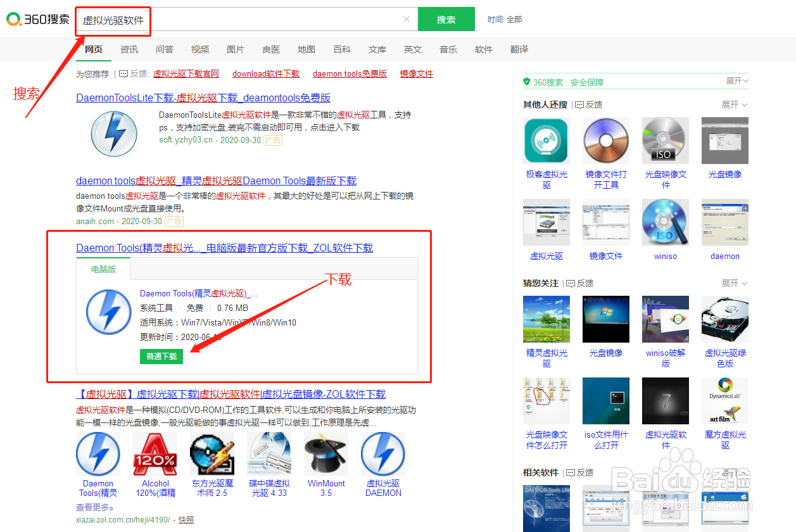Switch to the 翻译 tab
The image size is (796, 532).
click(x=519, y=49)
